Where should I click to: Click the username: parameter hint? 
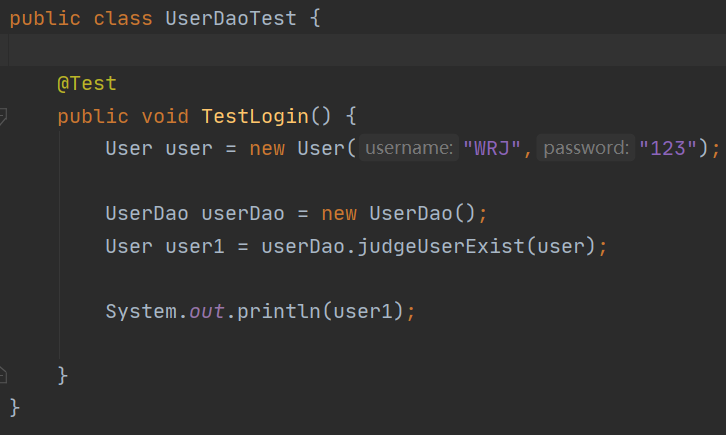[x=409, y=148]
